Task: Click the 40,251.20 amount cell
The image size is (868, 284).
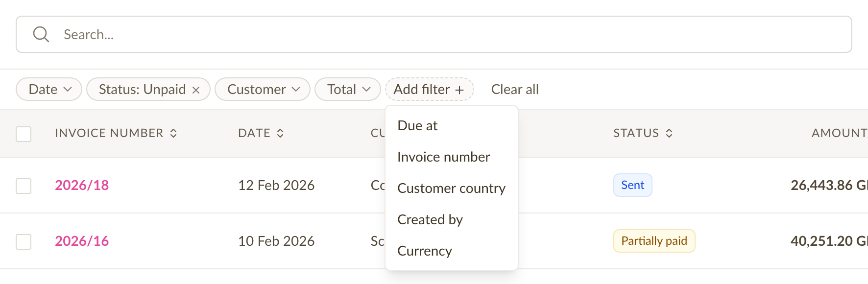Action: pos(829,241)
